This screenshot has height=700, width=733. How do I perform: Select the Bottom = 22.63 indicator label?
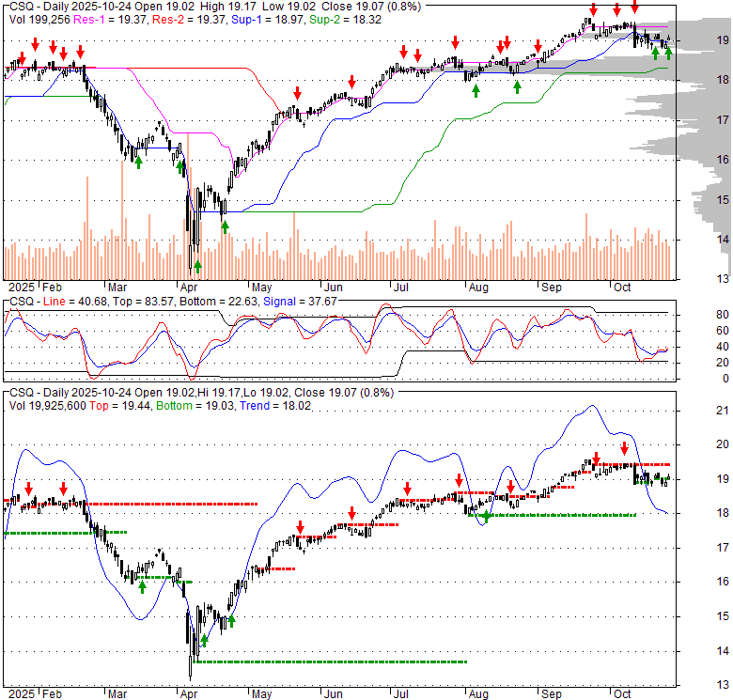click(218, 302)
